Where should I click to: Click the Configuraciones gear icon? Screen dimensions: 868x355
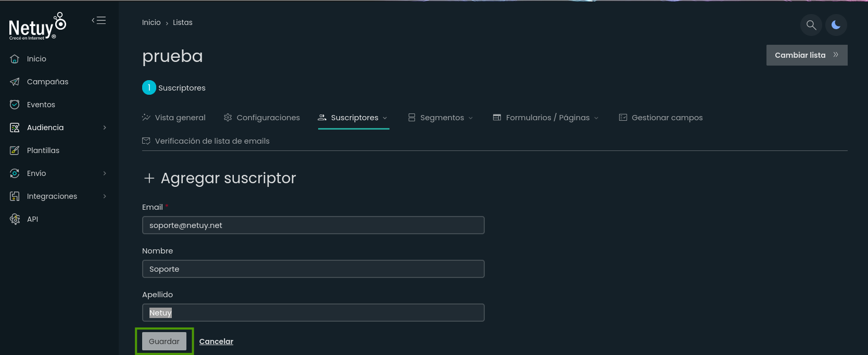point(228,118)
